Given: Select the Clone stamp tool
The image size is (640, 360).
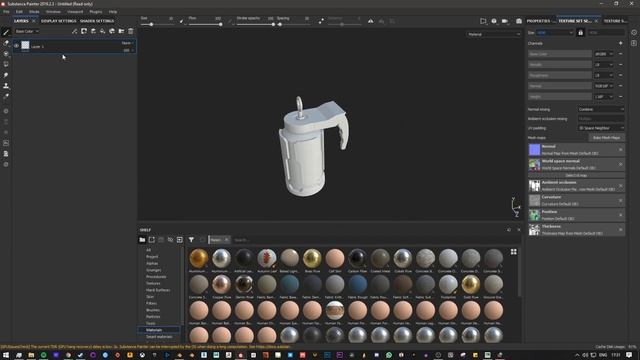Looking at the screenshot, I should pyautogui.click(x=6, y=86).
